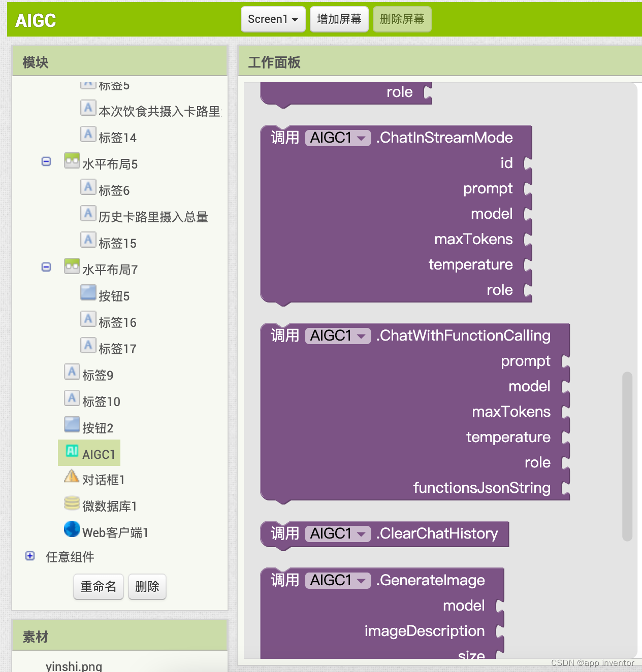Click the 任意组件 label
Viewport: 642px width, 672px height.
click(x=70, y=557)
